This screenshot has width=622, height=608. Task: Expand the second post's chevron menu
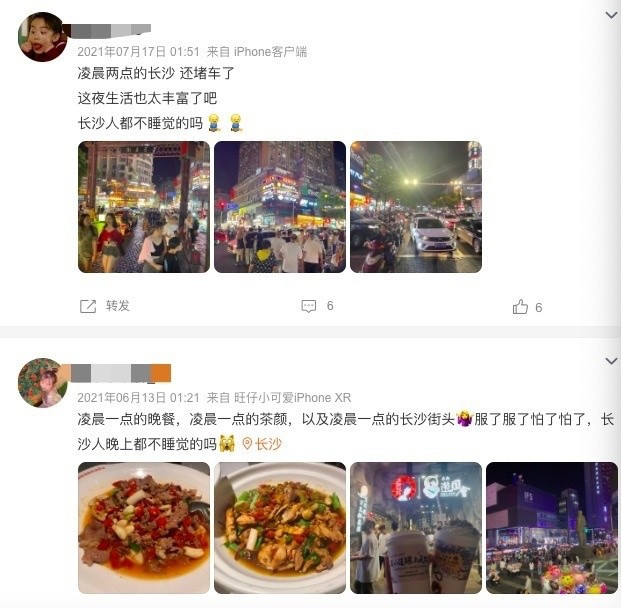click(611, 361)
